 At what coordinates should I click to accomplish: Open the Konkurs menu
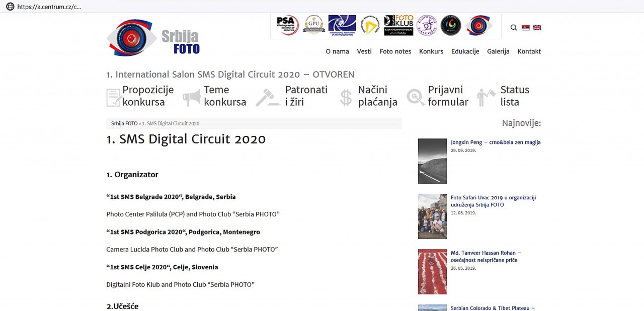coord(431,51)
